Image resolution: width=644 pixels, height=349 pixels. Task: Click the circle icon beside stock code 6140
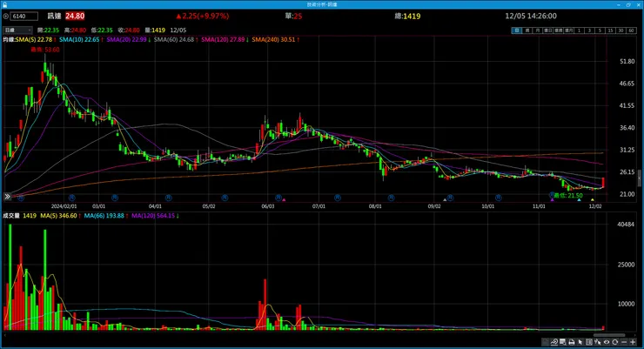tap(6, 17)
